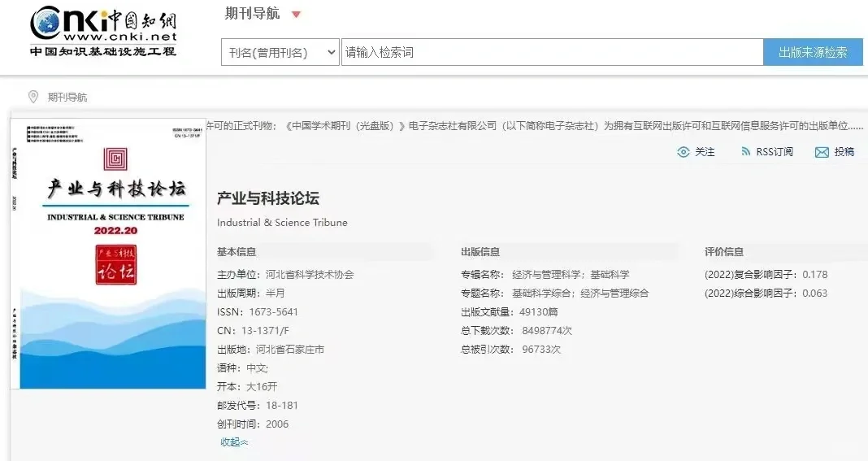Click the RSS feed icon
This screenshot has height=461, width=868.
pyautogui.click(x=745, y=151)
